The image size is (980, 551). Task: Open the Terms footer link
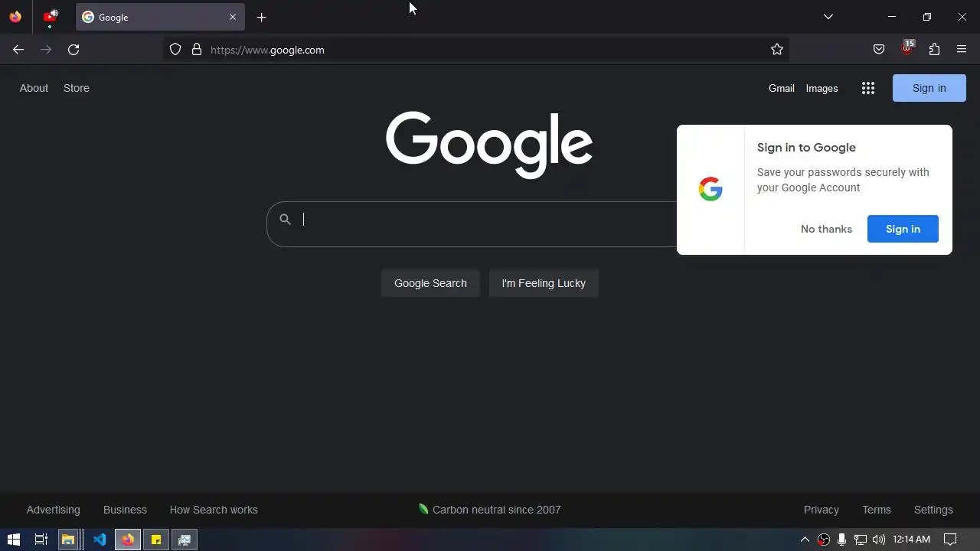point(877,510)
